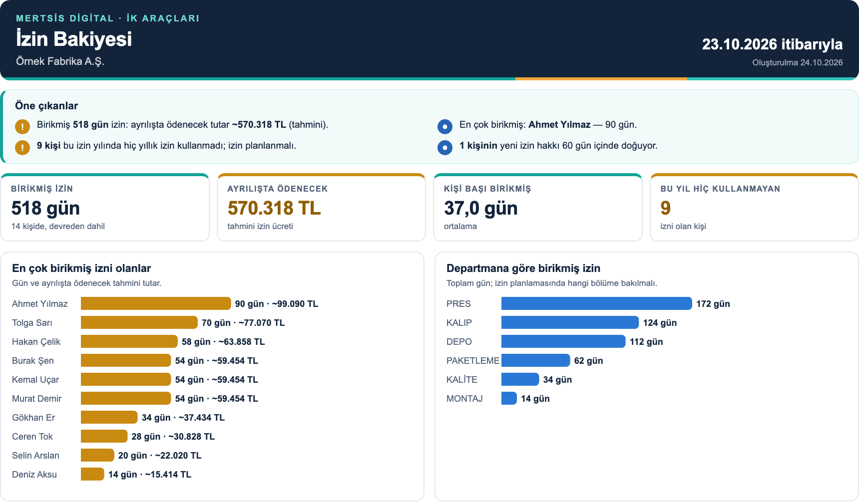This screenshot has width=859, height=504.
Task: Click the DEPO department blue bar
Action: click(563, 341)
